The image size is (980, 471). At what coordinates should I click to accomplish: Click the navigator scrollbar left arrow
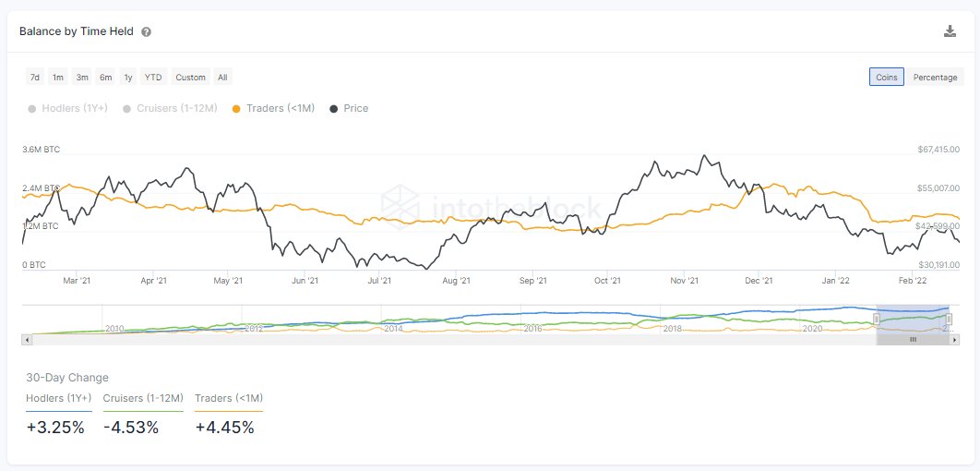[26, 339]
